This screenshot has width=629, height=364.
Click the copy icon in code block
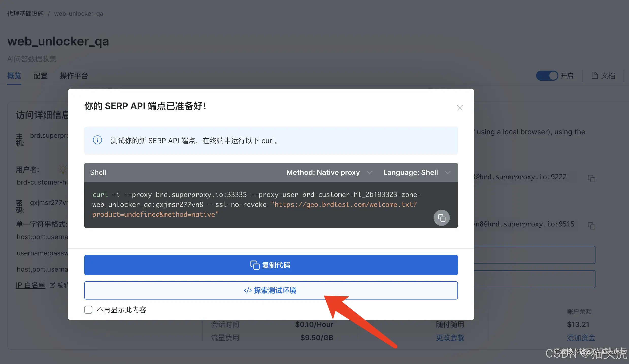(441, 218)
